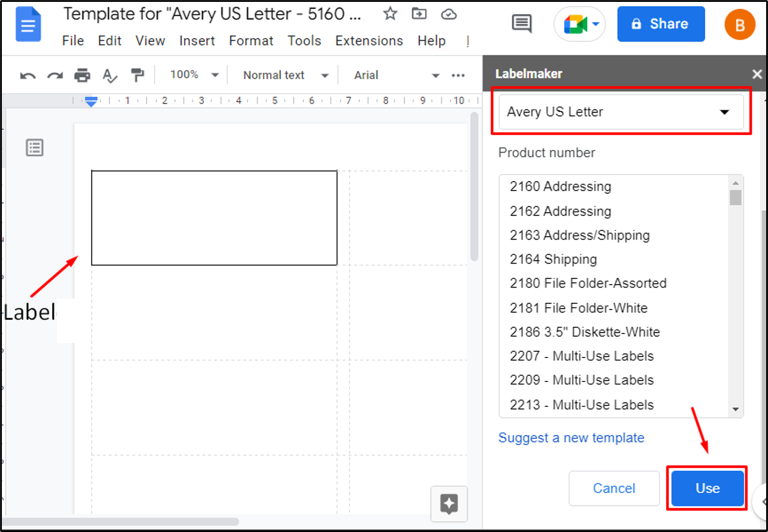The width and height of the screenshot is (768, 532).
Task: Undo the last action
Action: coord(27,75)
